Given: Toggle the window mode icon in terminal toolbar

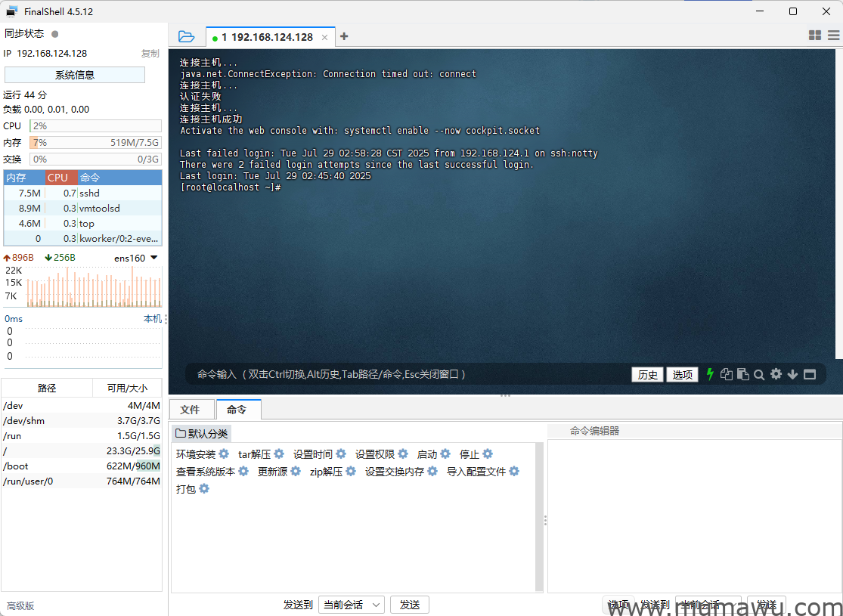Looking at the screenshot, I should (x=810, y=373).
